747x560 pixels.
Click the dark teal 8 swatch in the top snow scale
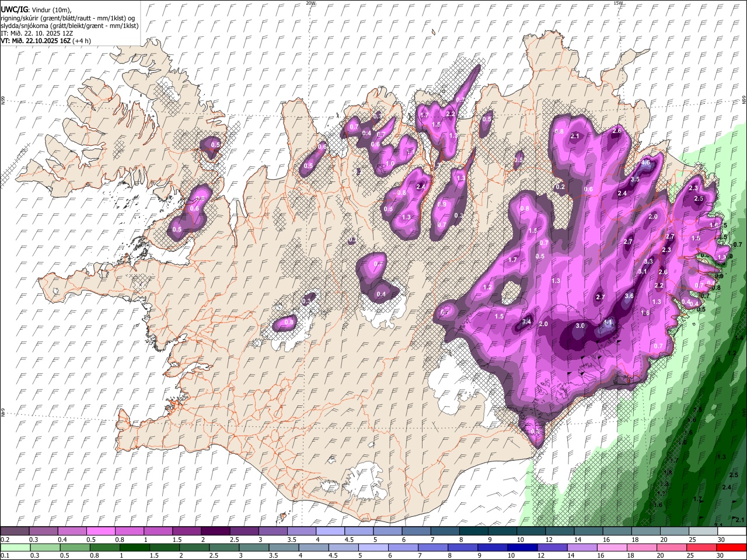pyautogui.click(x=473, y=531)
